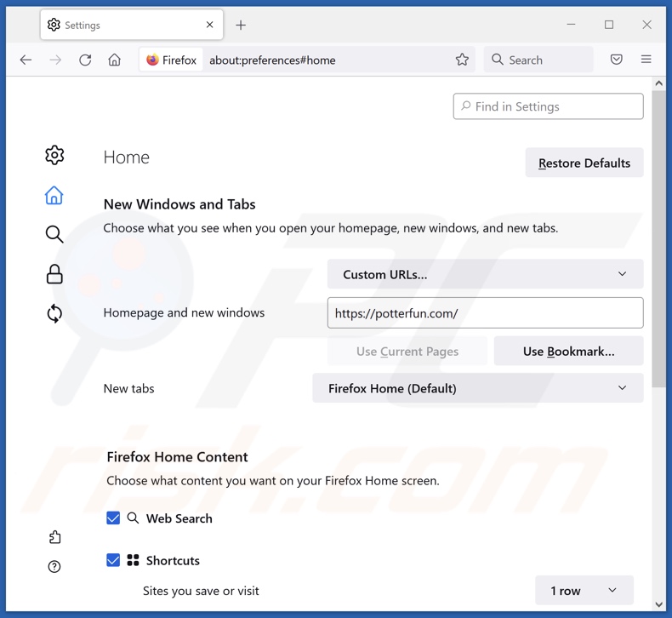Click scrollbar up arrow

coord(658,83)
